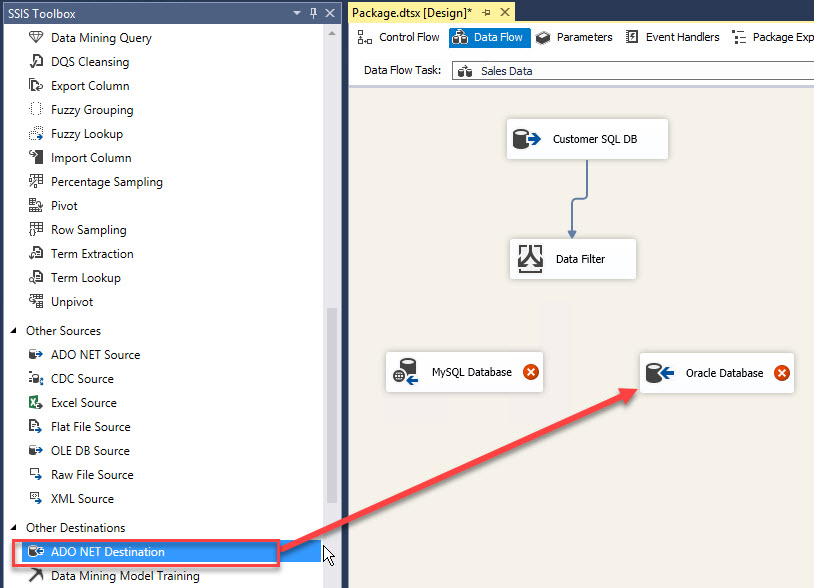Click the Term Extraction icon
The height and width of the screenshot is (588, 814).
pyautogui.click(x=36, y=253)
